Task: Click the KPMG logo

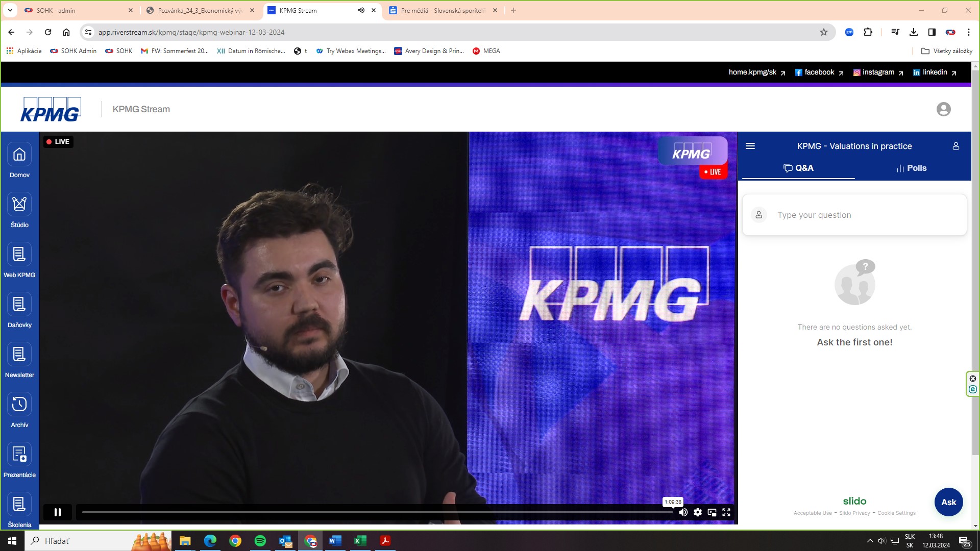Action: point(51,109)
